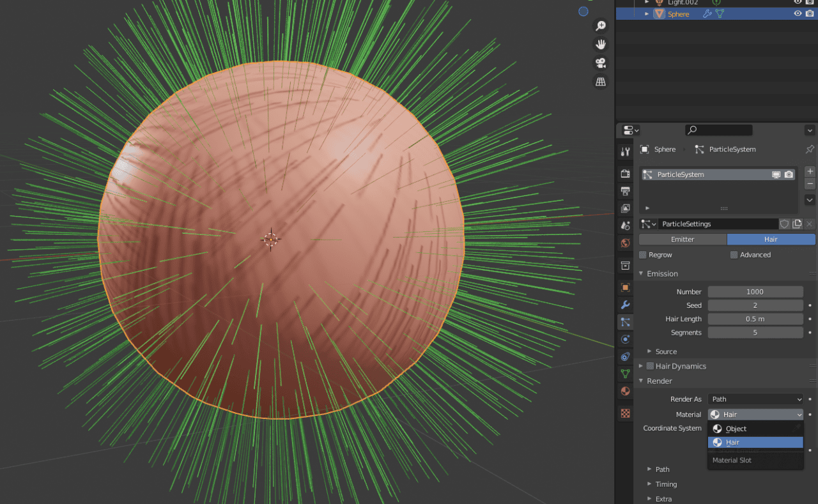Enable the Regrow checkbox
818x504 pixels.
click(642, 254)
